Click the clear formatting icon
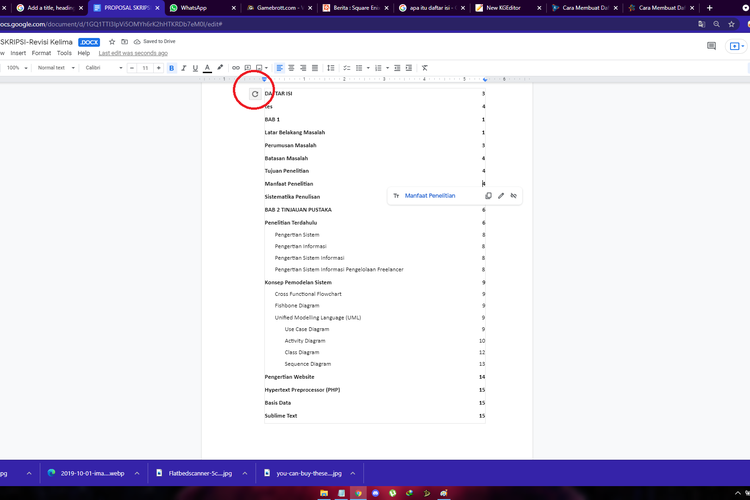Viewport: 750px width, 500px height. point(424,68)
